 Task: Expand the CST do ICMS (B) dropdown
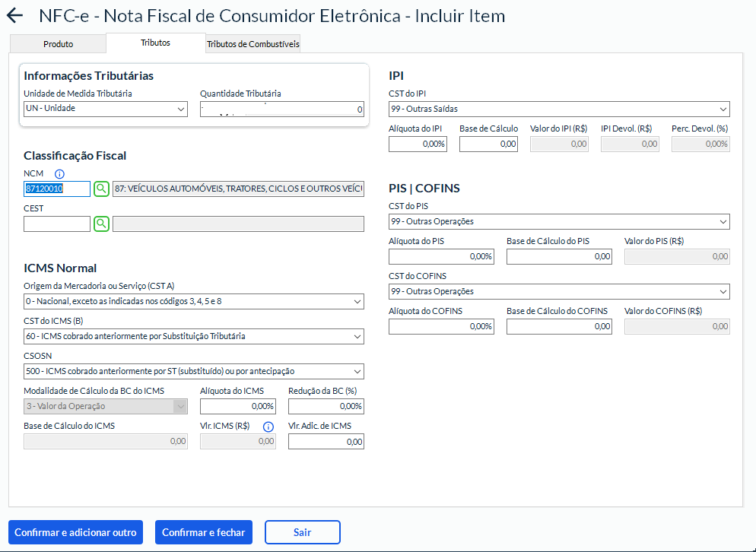pyautogui.click(x=193, y=336)
